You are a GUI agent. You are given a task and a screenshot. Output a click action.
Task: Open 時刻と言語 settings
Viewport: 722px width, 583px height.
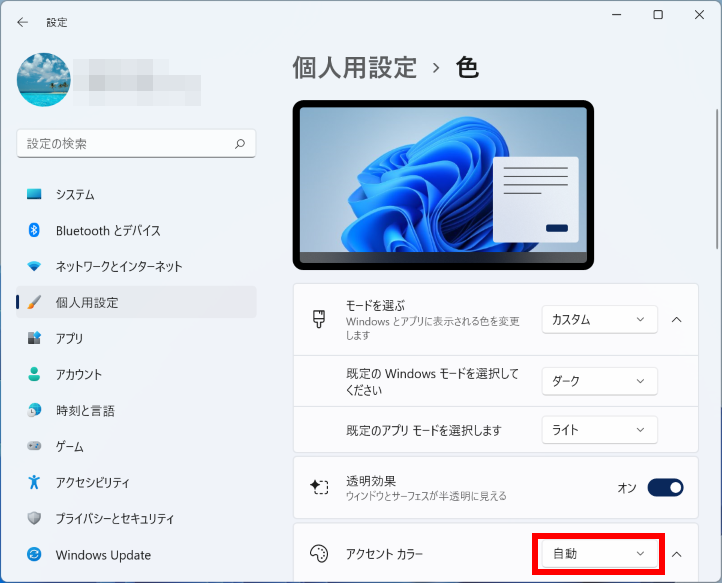coord(136,409)
